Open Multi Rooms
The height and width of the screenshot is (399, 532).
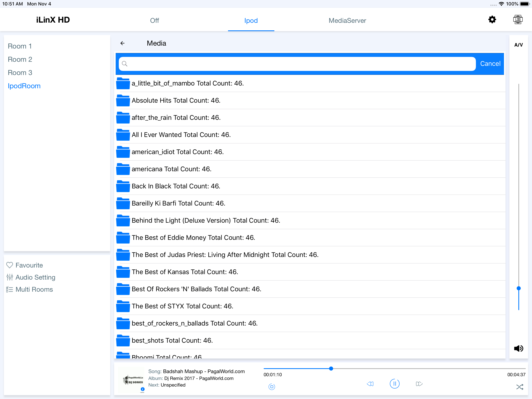click(34, 289)
